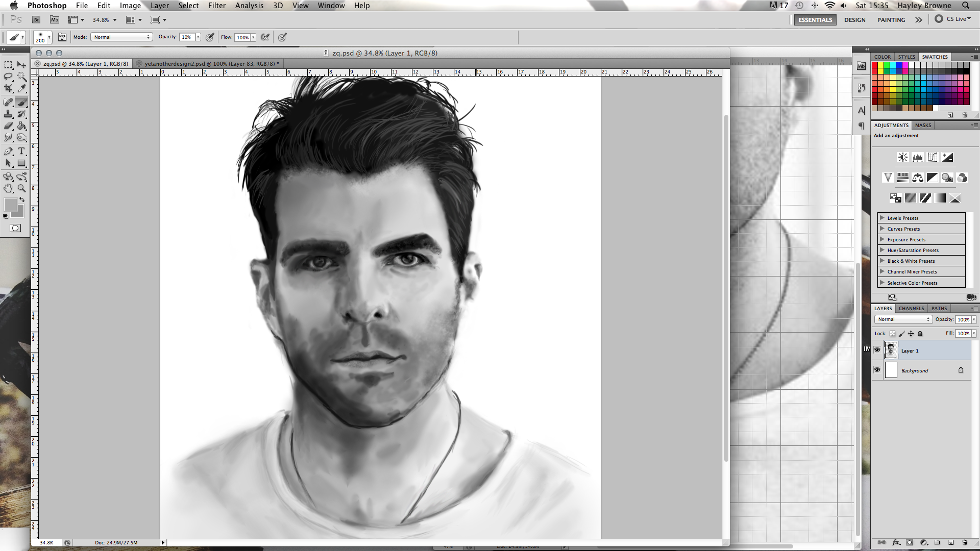The width and height of the screenshot is (980, 551).
Task: Add a Gradient Map adjustment
Action: pyautogui.click(x=940, y=198)
